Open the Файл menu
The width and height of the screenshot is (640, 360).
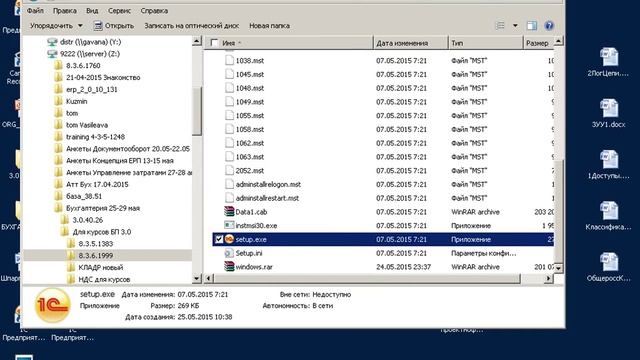pyautogui.click(x=35, y=11)
